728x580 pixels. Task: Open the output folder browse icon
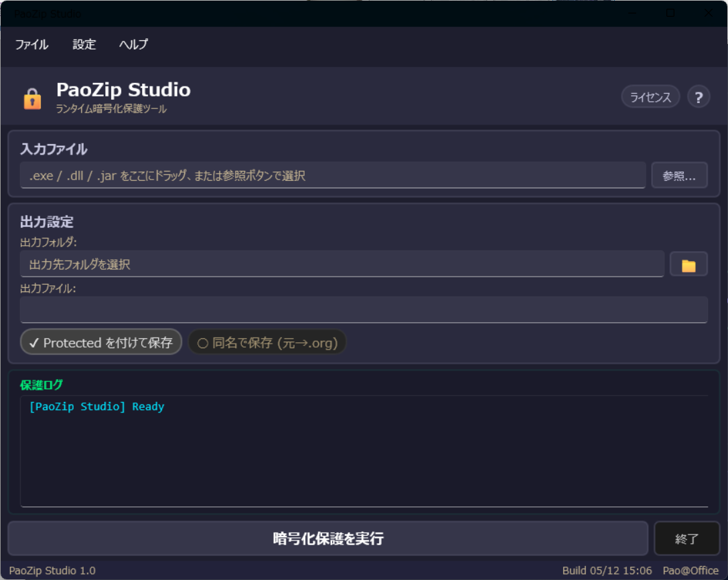688,265
